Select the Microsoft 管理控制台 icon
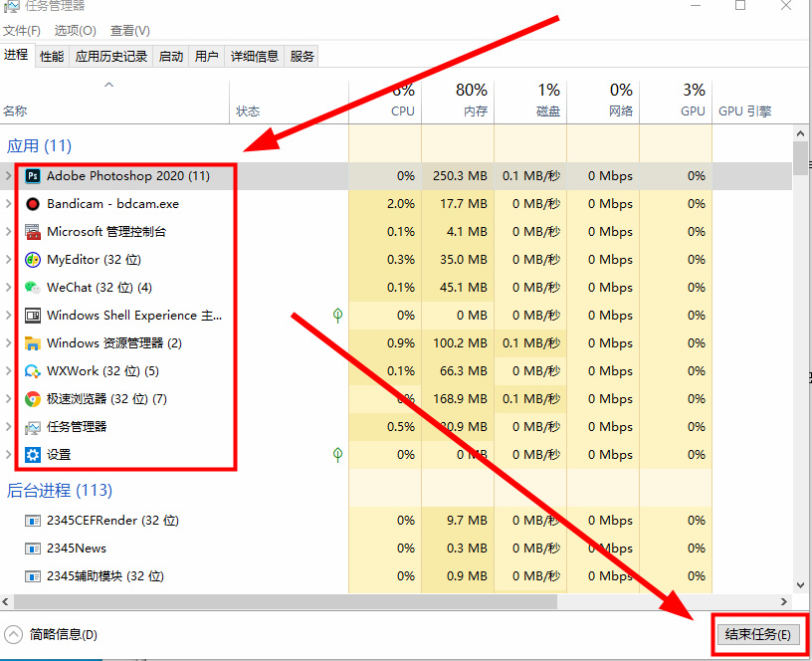 [x=33, y=232]
